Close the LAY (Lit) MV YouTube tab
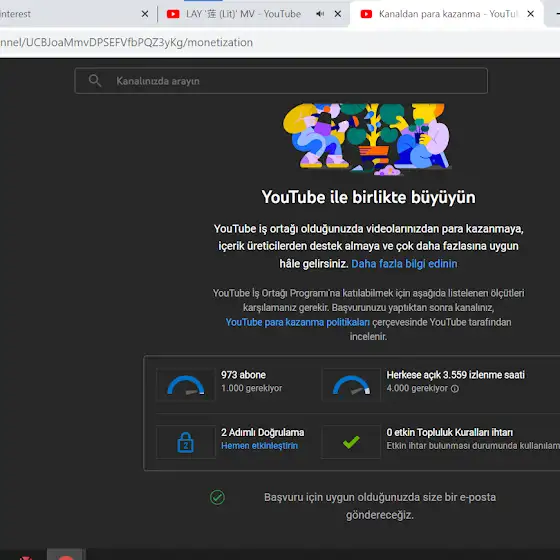The image size is (560, 560). (338, 14)
